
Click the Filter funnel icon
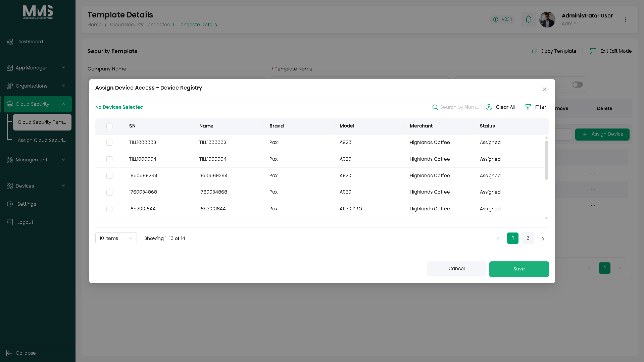[528, 107]
